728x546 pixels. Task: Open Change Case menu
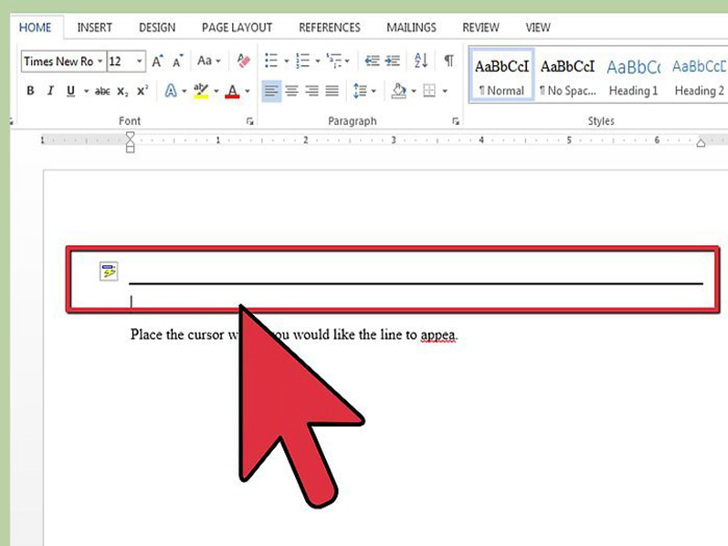[x=208, y=61]
